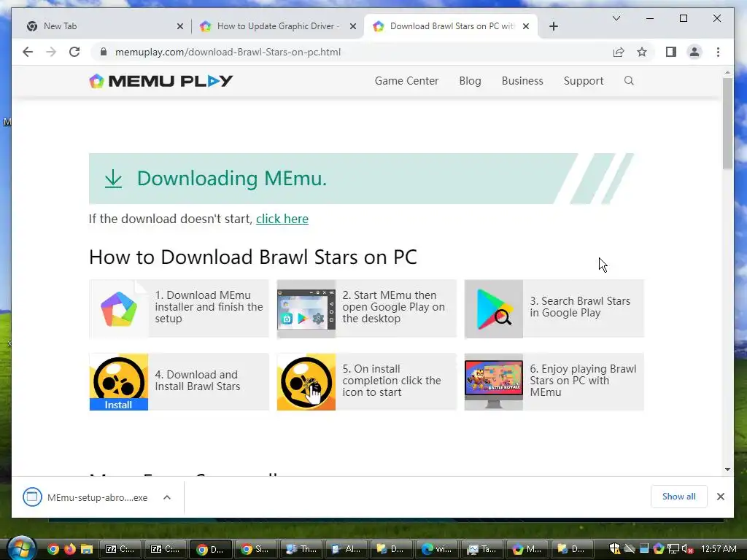Click the scrollbar down arrow
747x560 pixels.
pos(727,470)
